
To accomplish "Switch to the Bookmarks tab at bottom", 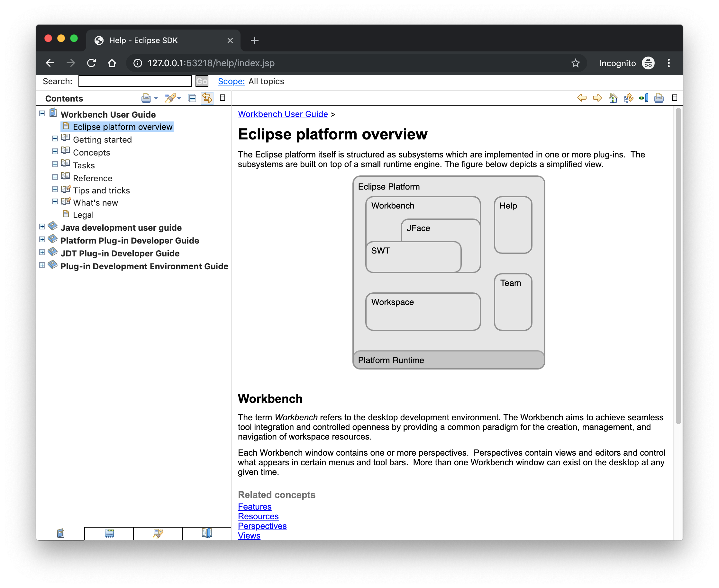I will (206, 533).
